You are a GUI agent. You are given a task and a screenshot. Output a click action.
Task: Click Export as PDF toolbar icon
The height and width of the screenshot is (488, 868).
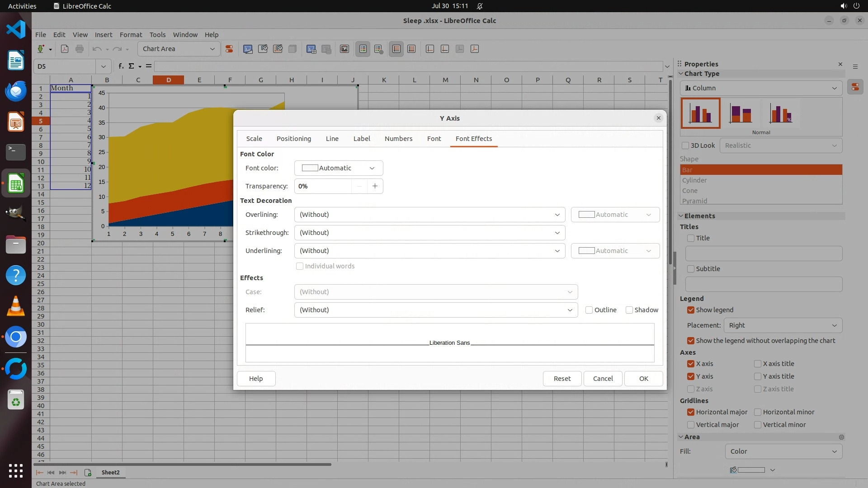point(65,49)
